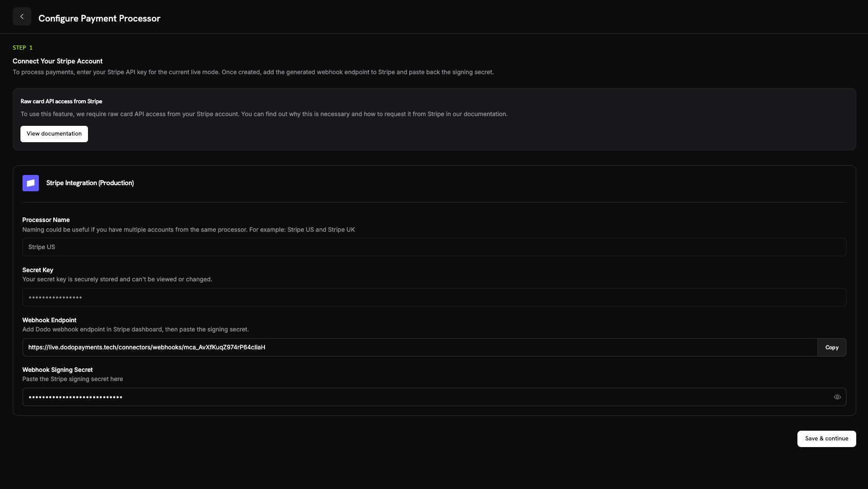
Task: Click Save & continue
Action: 827,439
